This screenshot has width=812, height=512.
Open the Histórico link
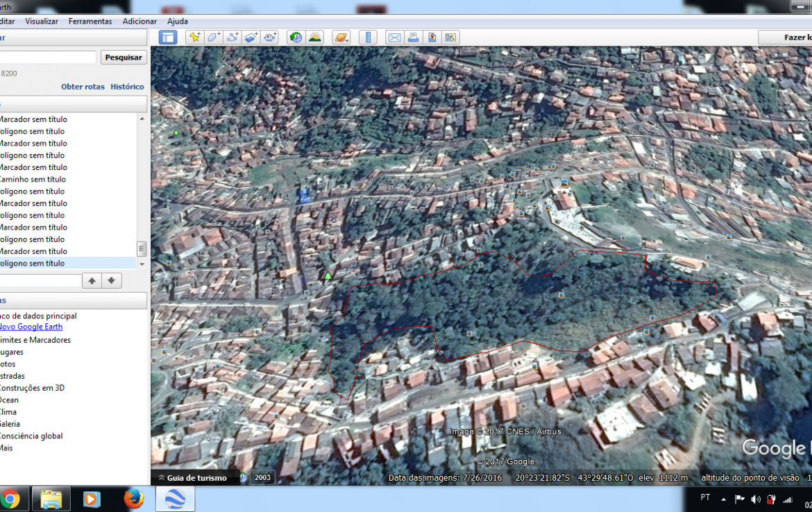tap(127, 87)
